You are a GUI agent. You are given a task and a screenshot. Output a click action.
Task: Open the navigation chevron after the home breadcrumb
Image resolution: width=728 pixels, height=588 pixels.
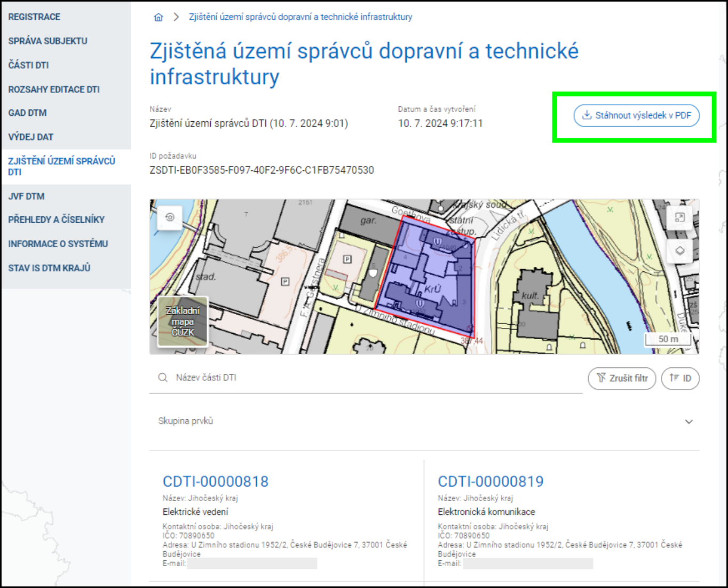click(176, 17)
